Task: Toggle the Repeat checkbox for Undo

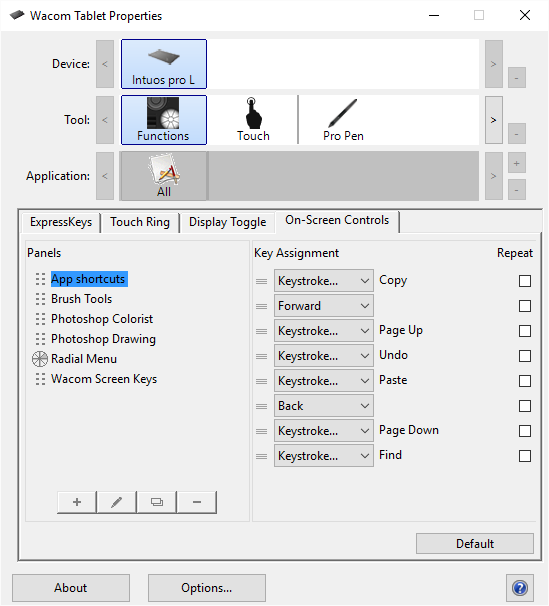Action: [525, 356]
